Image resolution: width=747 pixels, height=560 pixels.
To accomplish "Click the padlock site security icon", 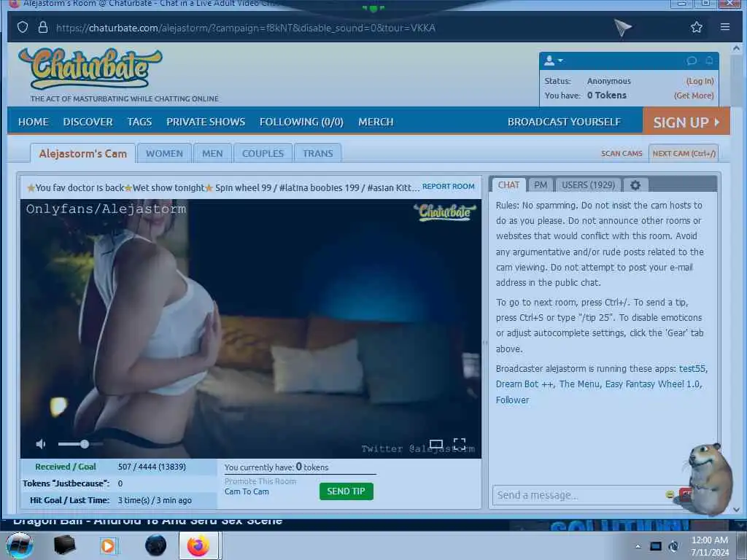I will click(43, 27).
